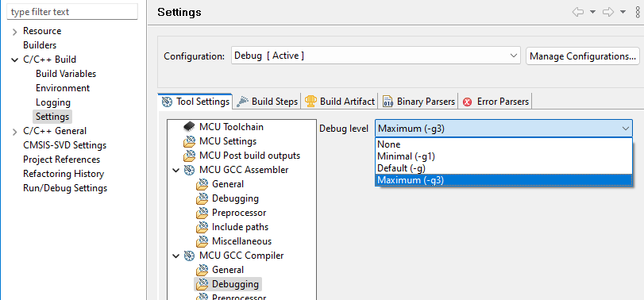644x300 pixels.
Task: Click the MCU Settings folder icon
Action: [189, 141]
